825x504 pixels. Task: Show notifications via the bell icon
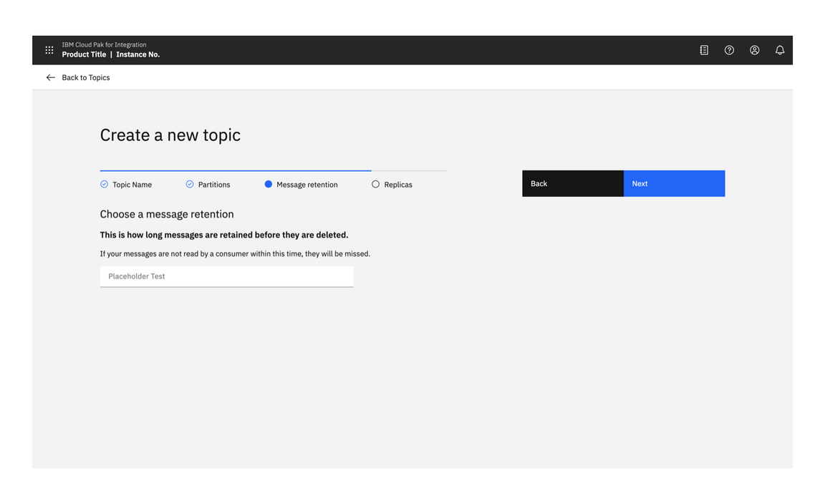point(780,50)
